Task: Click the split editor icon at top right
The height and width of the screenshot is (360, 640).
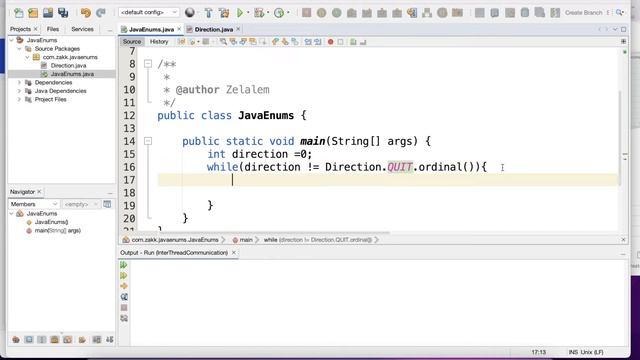Action: (x=623, y=42)
